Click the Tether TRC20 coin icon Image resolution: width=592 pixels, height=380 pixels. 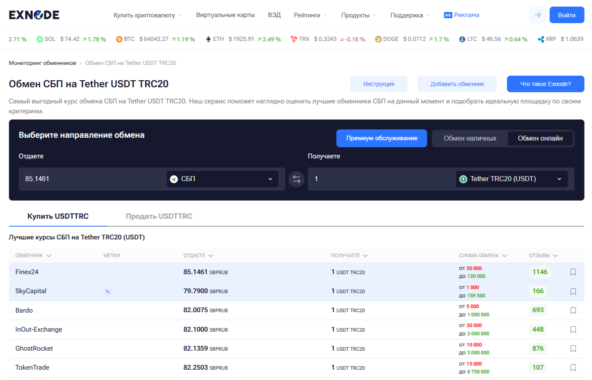point(463,179)
